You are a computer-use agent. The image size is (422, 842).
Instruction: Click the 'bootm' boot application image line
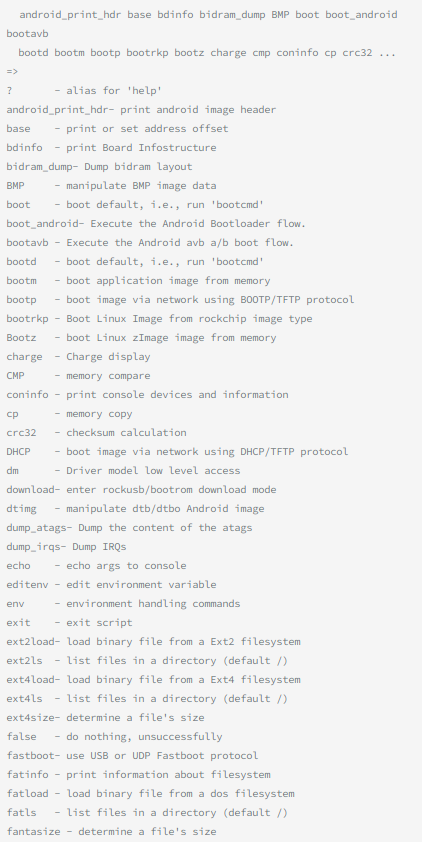(x=138, y=281)
